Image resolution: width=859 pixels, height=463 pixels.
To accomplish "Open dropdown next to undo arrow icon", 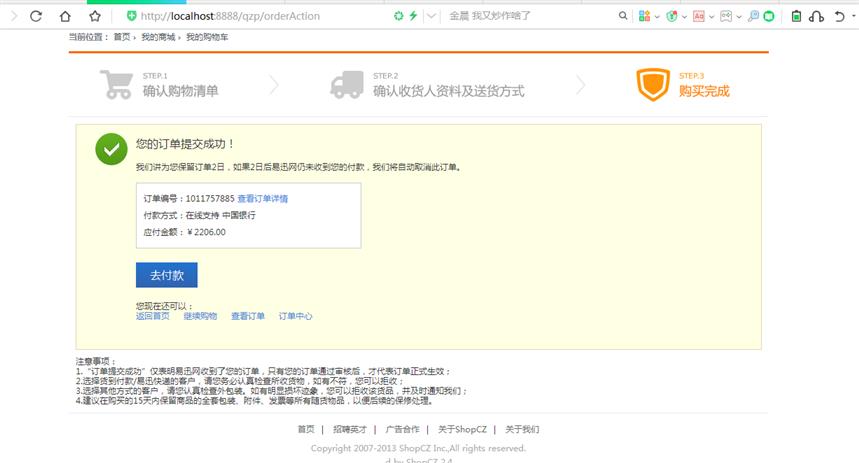I will (851, 16).
